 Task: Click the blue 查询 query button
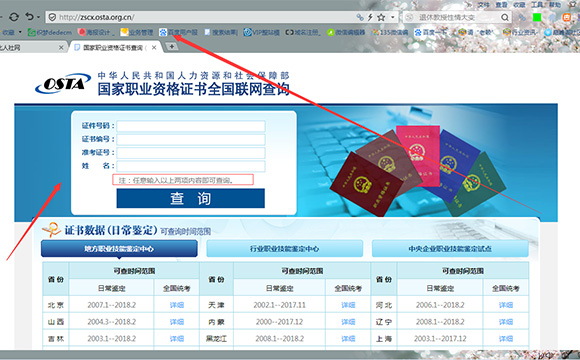coord(190,198)
